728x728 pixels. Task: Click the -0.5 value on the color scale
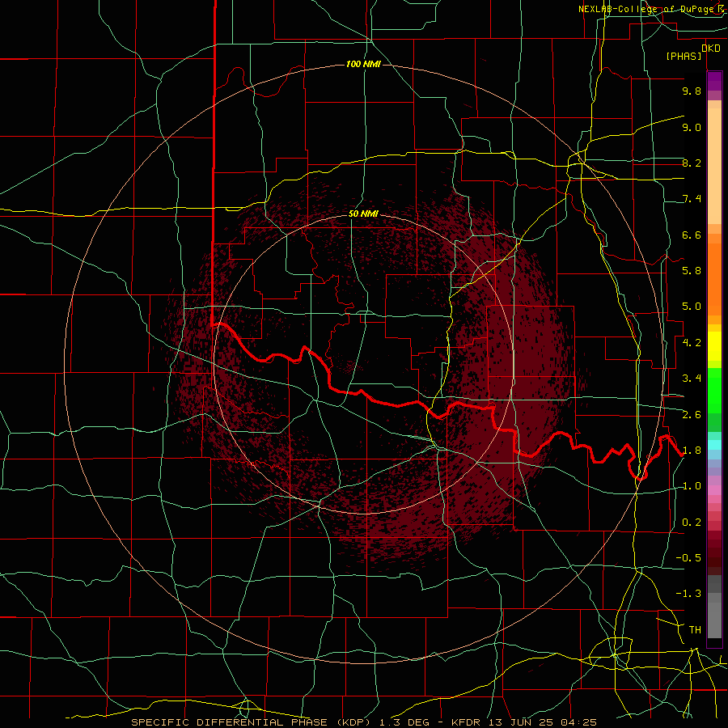688,558
